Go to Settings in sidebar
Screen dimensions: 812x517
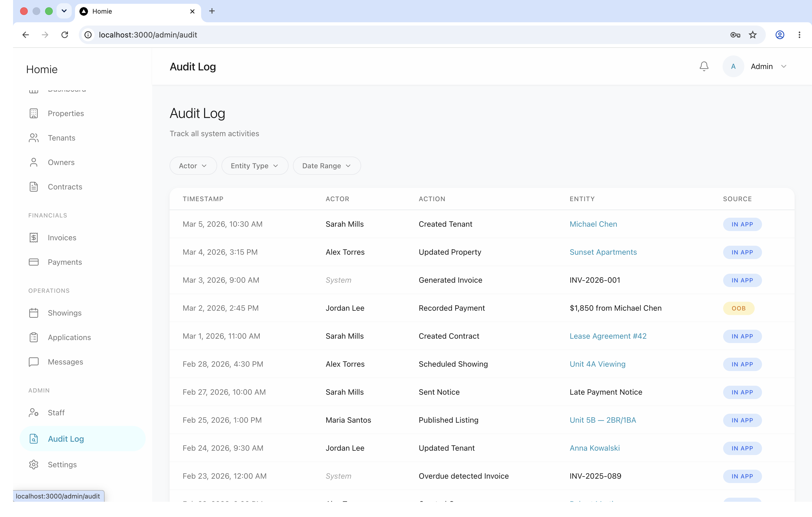(82, 465)
